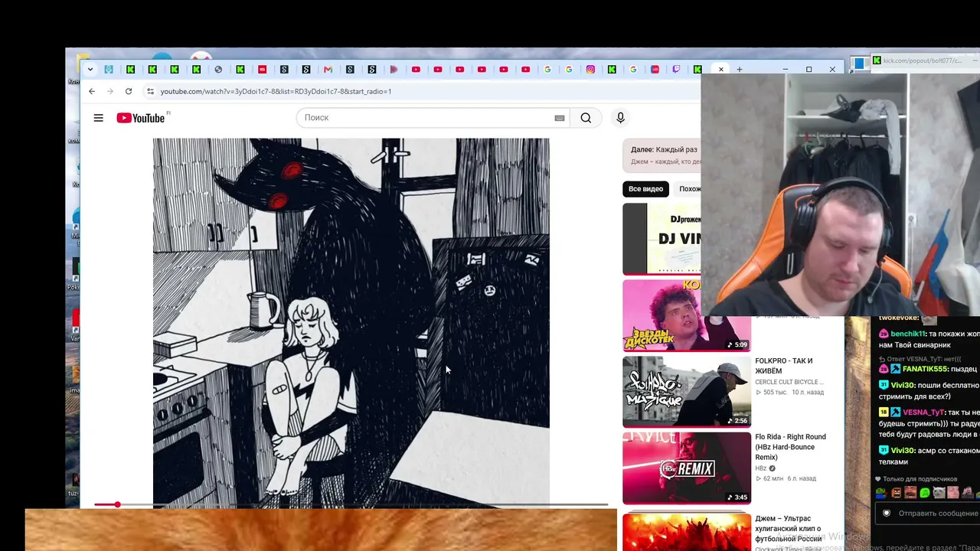Close the active browser tab
The width and height of the screenshot is (980, 551).
pos(721,70)
